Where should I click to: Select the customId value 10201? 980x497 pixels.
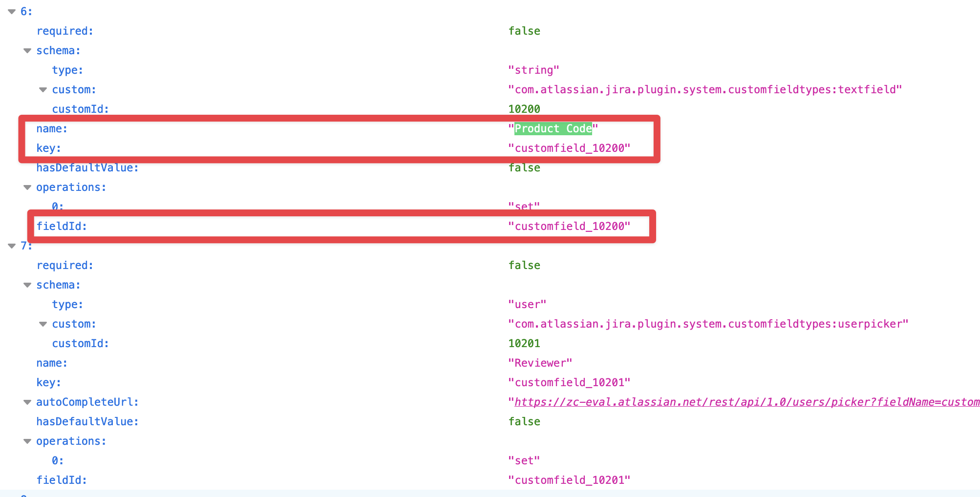click(524, 343)
